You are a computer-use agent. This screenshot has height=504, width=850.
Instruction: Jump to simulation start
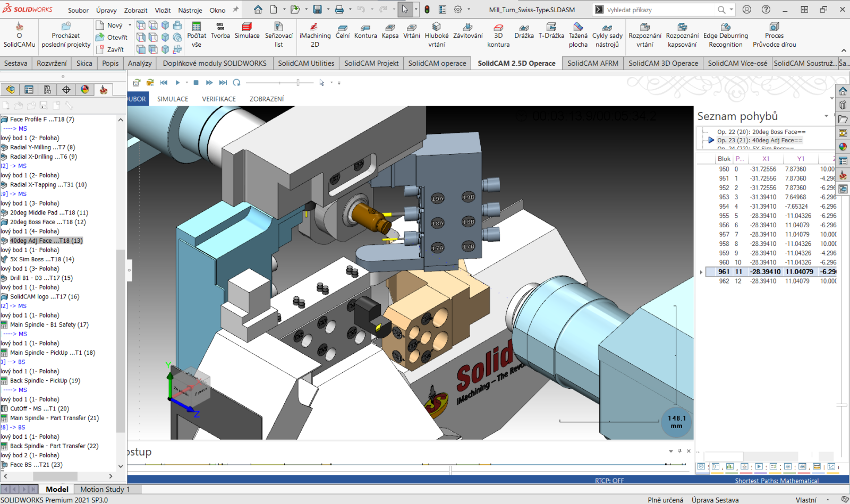pyautogui.click(x=164, y=82)
